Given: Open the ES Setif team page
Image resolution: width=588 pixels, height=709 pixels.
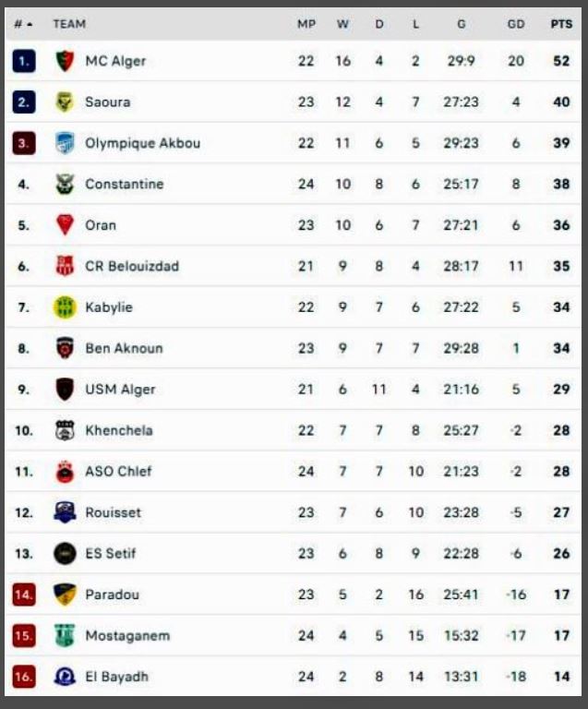Looking at the screenshot, I should 111,553.
